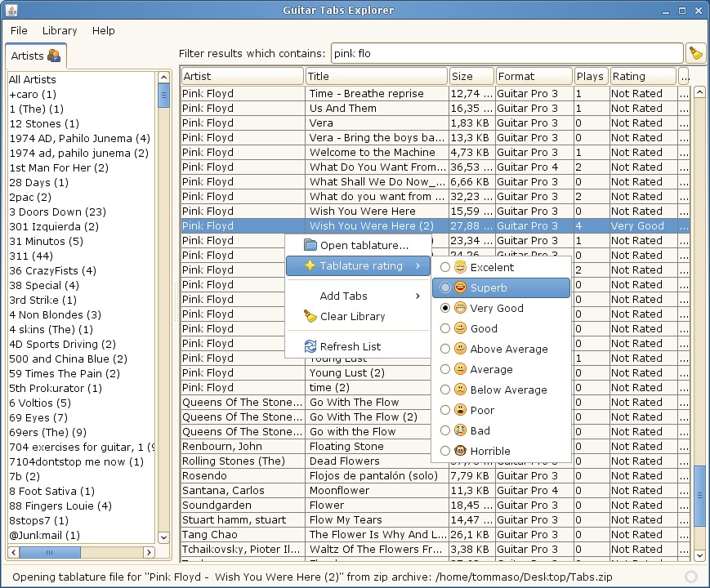Expand the Tablature rating submenu arrow

[x=418, y=265]
